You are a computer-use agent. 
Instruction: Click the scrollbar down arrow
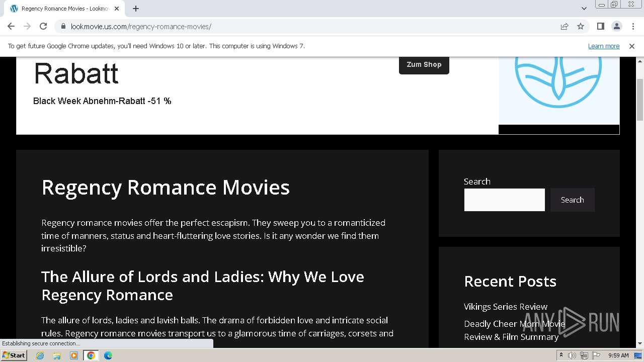(640, 343)
